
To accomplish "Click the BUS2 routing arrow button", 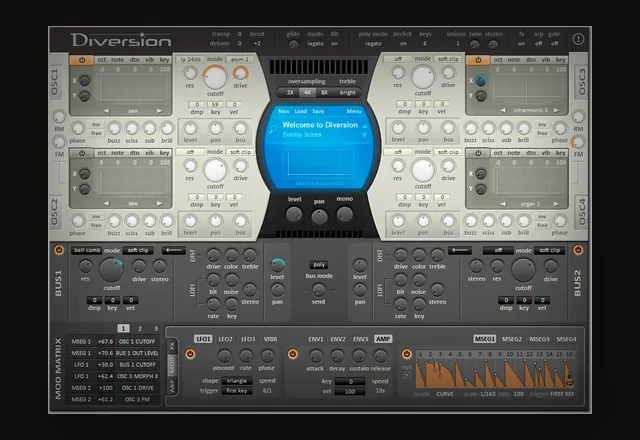I will pos(460,250).
